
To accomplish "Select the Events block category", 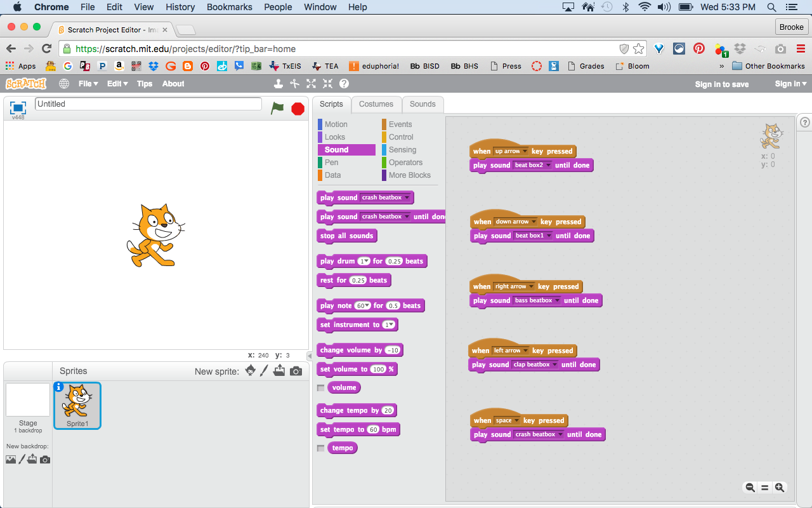I will (x=400, y=124).
